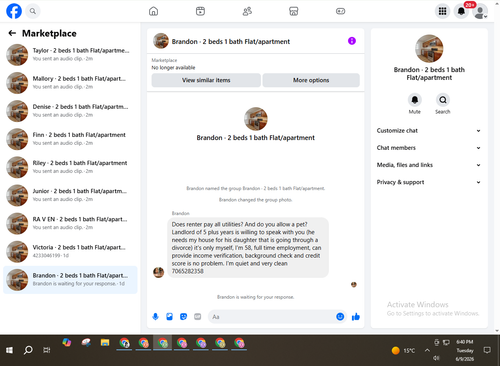This screenshot has width=500, height=366.
Task: Open the Reels video icon
Action: (200, 11)
